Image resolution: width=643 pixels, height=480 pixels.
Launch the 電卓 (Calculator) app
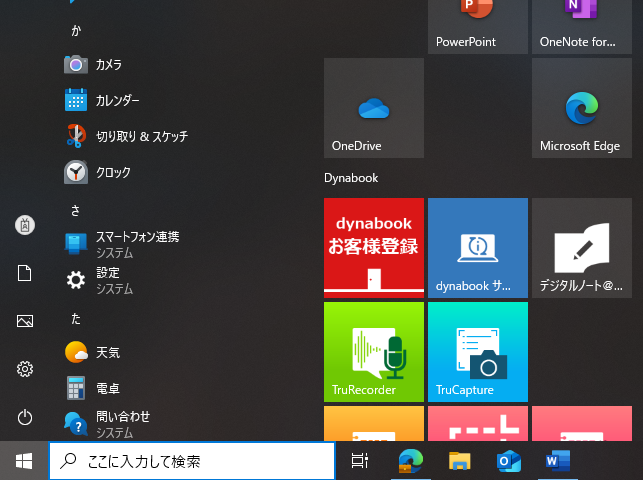click(x=107, y=388)
